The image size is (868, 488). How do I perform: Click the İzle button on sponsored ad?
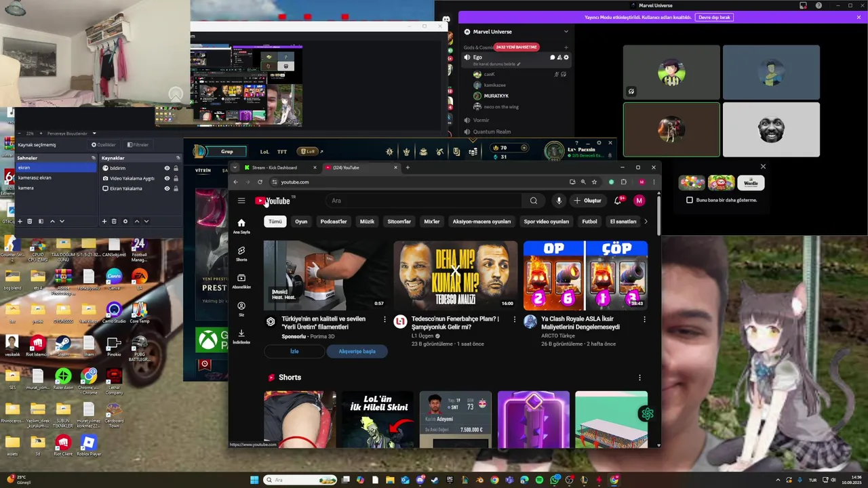(294, 351)
